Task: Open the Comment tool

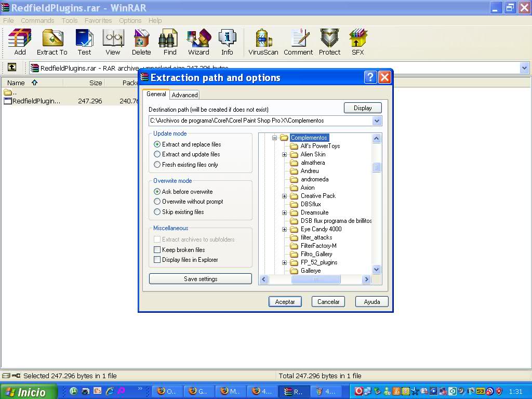Action: pos(298,42)
